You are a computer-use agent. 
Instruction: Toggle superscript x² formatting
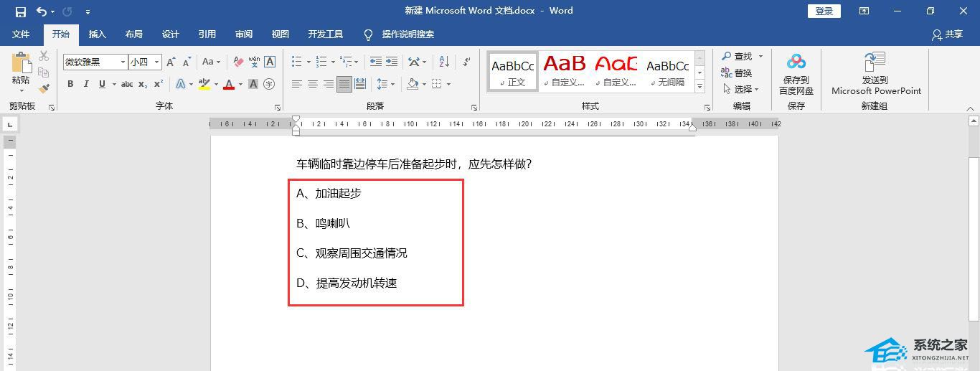[159, 84]
